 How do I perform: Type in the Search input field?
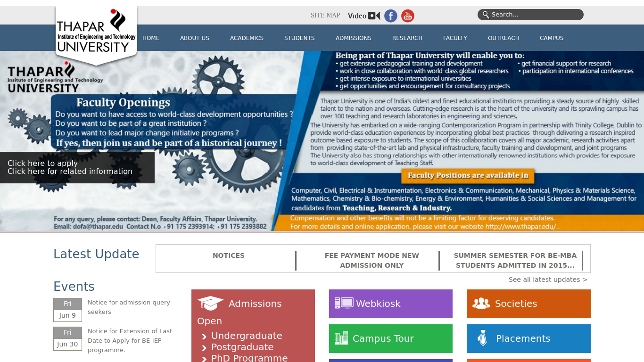coord(535,15)
